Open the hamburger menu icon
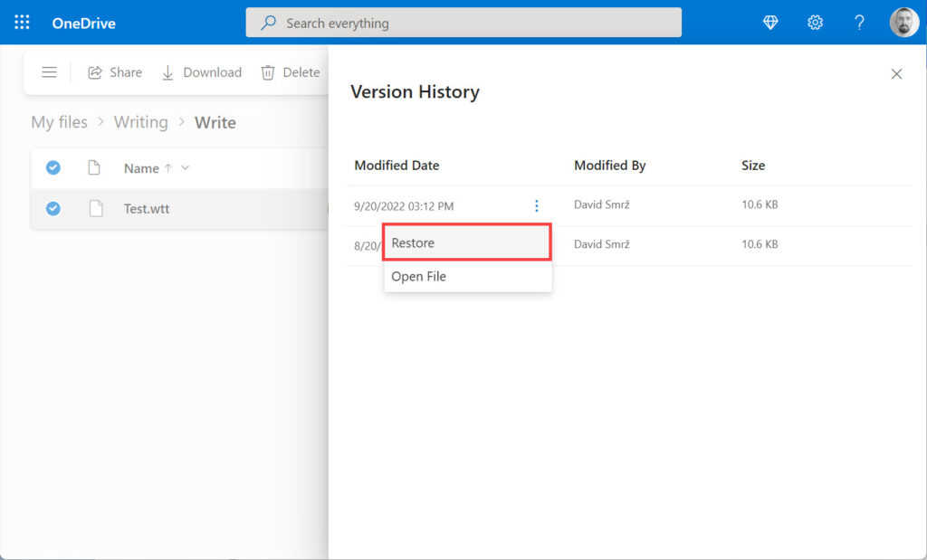The height and width of the screenshot is (560, 927). [50, 71]
